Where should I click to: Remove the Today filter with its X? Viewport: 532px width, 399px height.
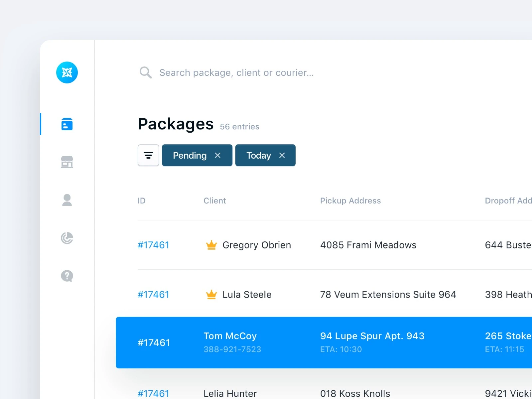(x=282, y=155)
